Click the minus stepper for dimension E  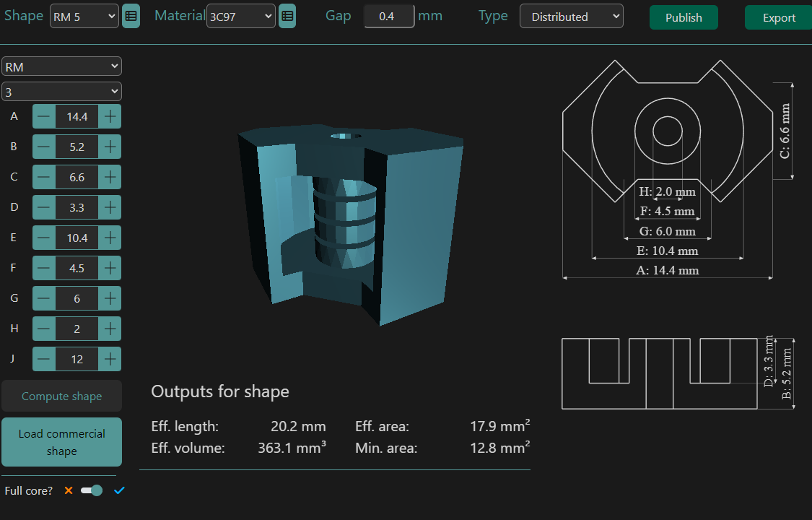click(43, 238)
